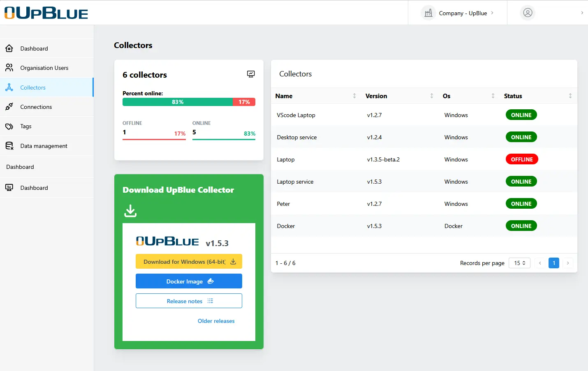Click the green 83% online progress bar
Image resolution: width=588 pixels, height=371 pixels.
[x=178, y=102]
